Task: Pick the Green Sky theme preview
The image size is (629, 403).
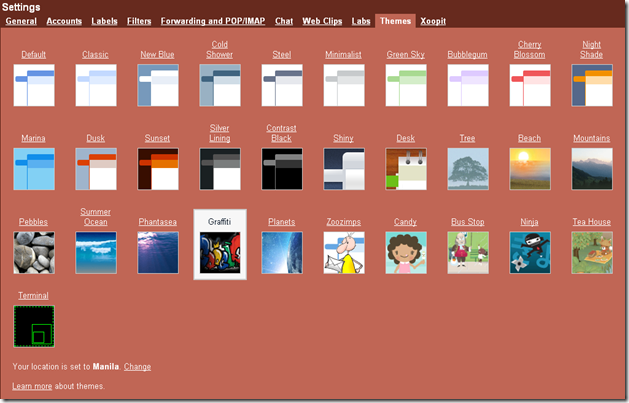Action: 406,85
